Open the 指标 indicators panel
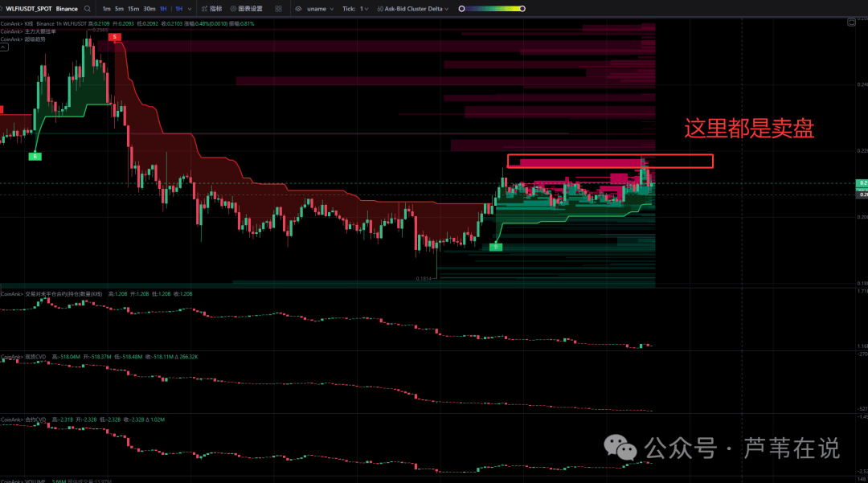This screenshot has width=868, height=483. (x=211, y=9)
